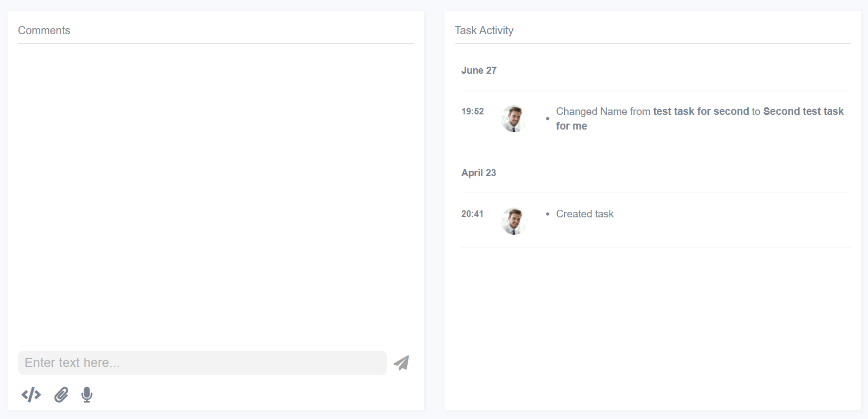
Task: Click the 19:52 timestamp
Action: click(x=472, y=111)
